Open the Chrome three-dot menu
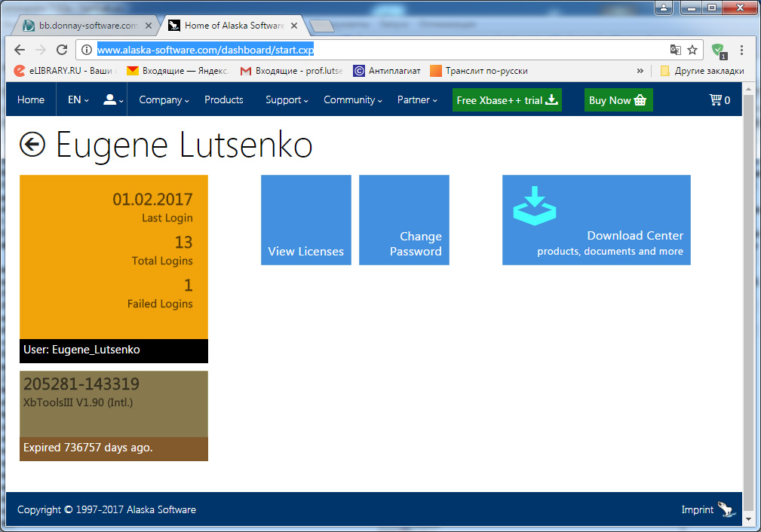The image size is (761, 532). [742, 50]
